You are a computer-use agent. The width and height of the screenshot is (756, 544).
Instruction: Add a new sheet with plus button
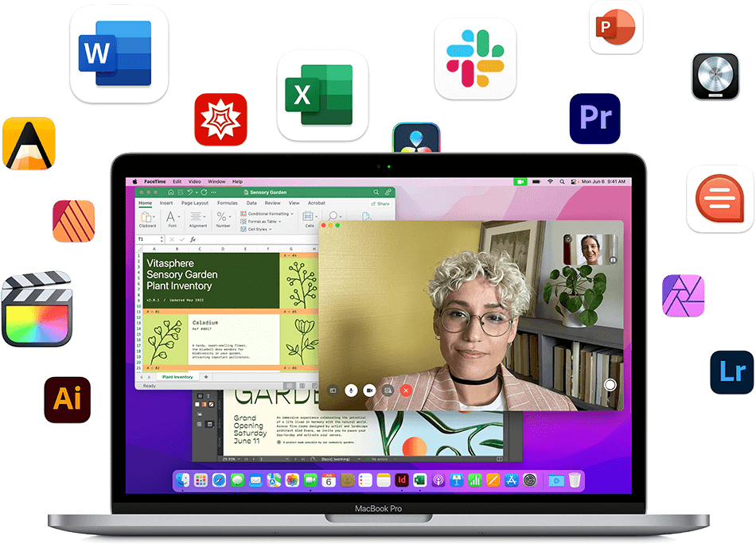(x=206, y=376)
